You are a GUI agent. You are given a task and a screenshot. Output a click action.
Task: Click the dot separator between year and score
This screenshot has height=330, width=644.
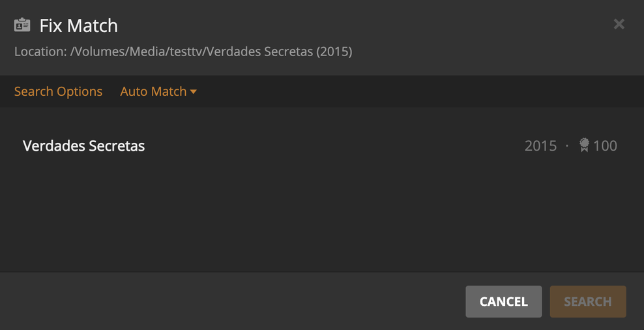click(567, 145)
